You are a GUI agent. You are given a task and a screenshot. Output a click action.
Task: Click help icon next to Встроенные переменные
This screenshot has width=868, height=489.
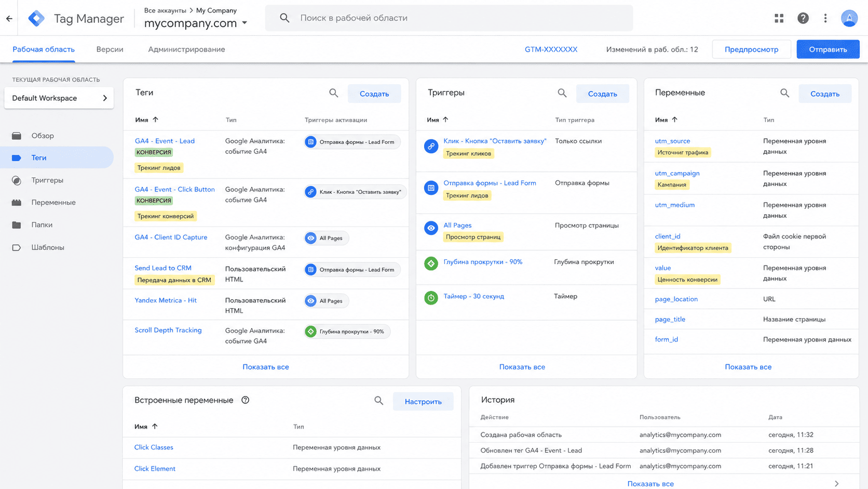[246, 400]
